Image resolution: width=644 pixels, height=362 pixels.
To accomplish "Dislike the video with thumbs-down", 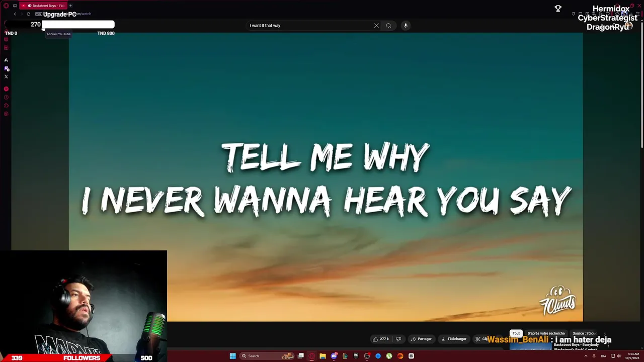I will 398,339.
